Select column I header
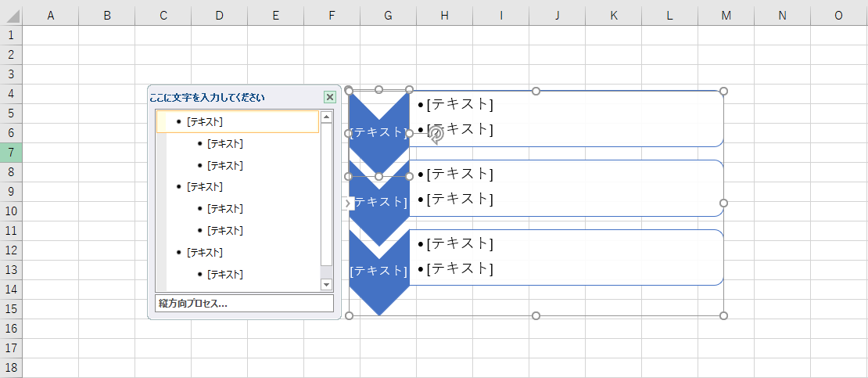Image resolution: width=868 pixels, height=378 pixels. pyautogui.click(x=501, y=16)
